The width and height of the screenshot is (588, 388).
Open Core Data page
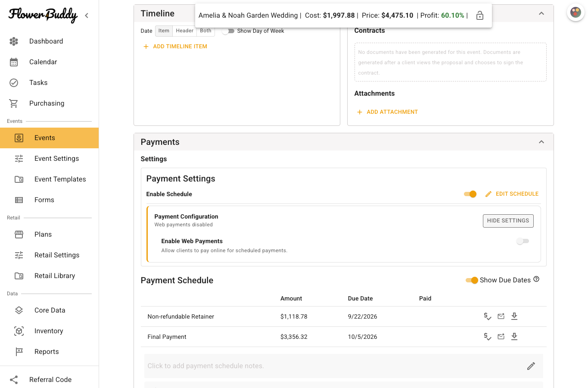(x=50, y=310)
